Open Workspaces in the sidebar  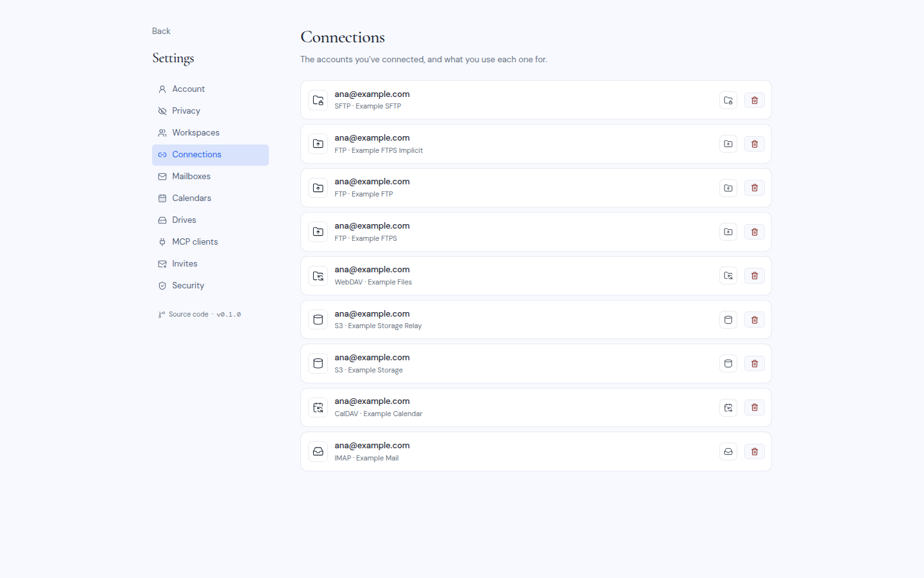point(210,133)
